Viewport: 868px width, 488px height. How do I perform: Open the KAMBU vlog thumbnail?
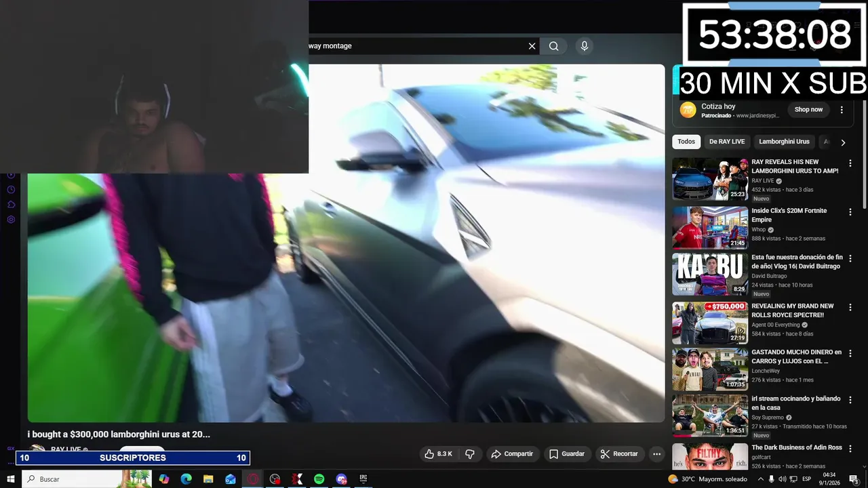click(x=710, y=274)
